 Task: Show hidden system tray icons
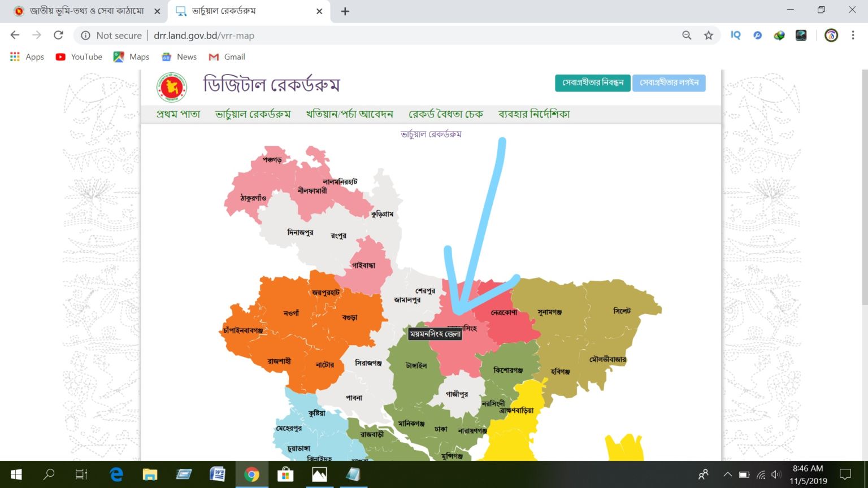point(727,474)
